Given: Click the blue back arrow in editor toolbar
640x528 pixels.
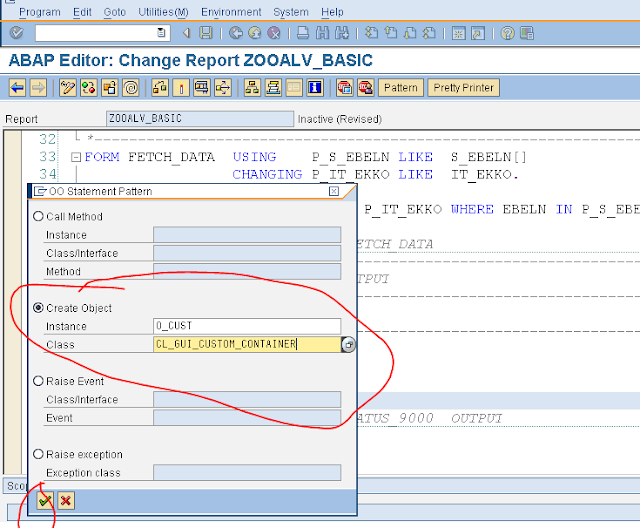Looking at the screenshot, I should pyautogui.click(x=17, y=87).
